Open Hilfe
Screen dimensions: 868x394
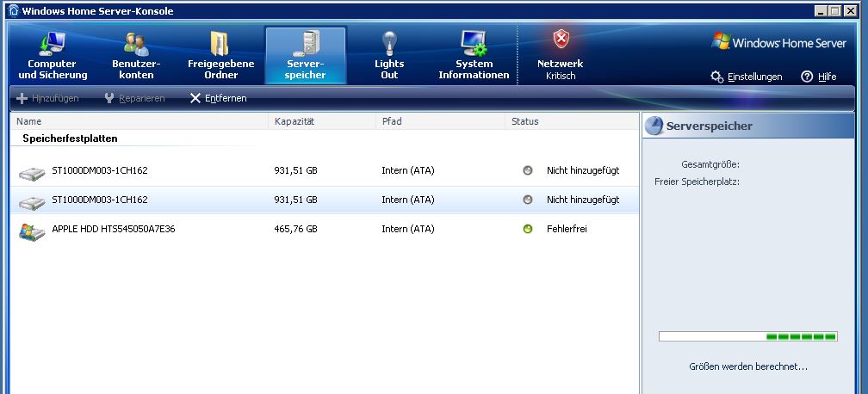point(819,77)
